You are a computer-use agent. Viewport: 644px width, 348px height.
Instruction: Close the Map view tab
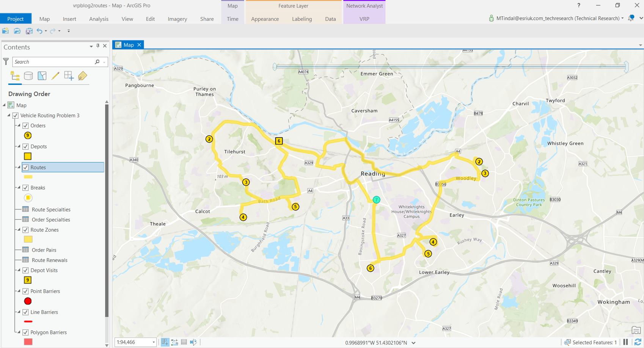pos(139,45)
